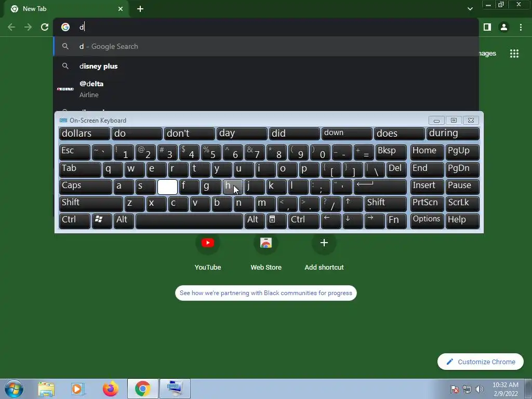Image resolution: width=532 pixels, height=399 pixels.
Task: Click the space bar key
Action: [189, 221]
